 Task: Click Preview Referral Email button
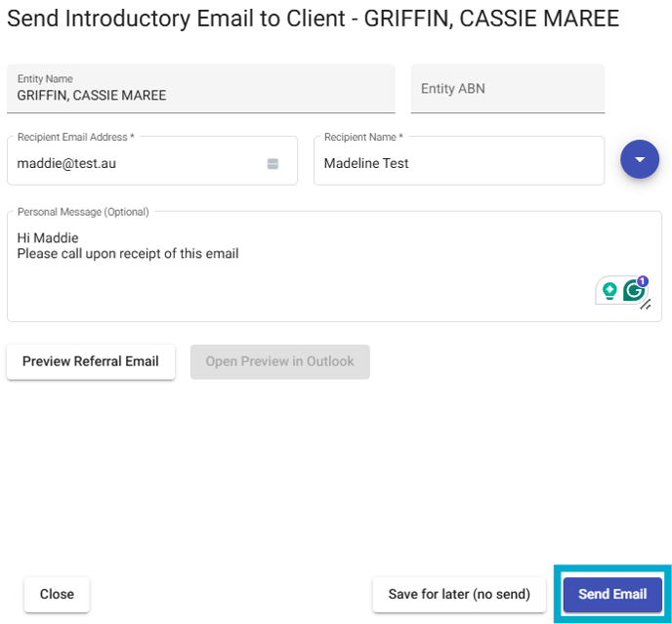(x=91, y=361)
